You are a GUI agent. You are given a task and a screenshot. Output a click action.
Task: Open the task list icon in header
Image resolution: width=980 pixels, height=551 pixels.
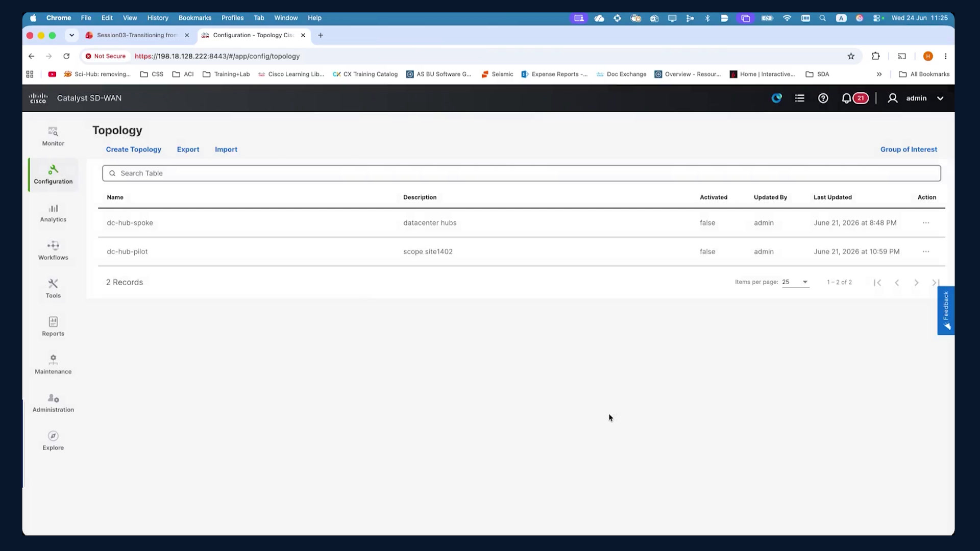click(800, 98)
